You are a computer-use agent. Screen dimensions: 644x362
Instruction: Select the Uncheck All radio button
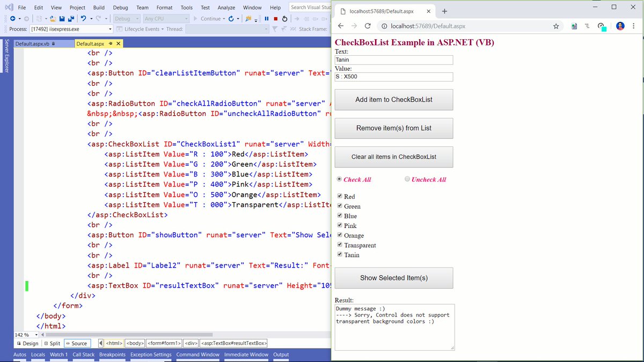[x=407, y=179]
